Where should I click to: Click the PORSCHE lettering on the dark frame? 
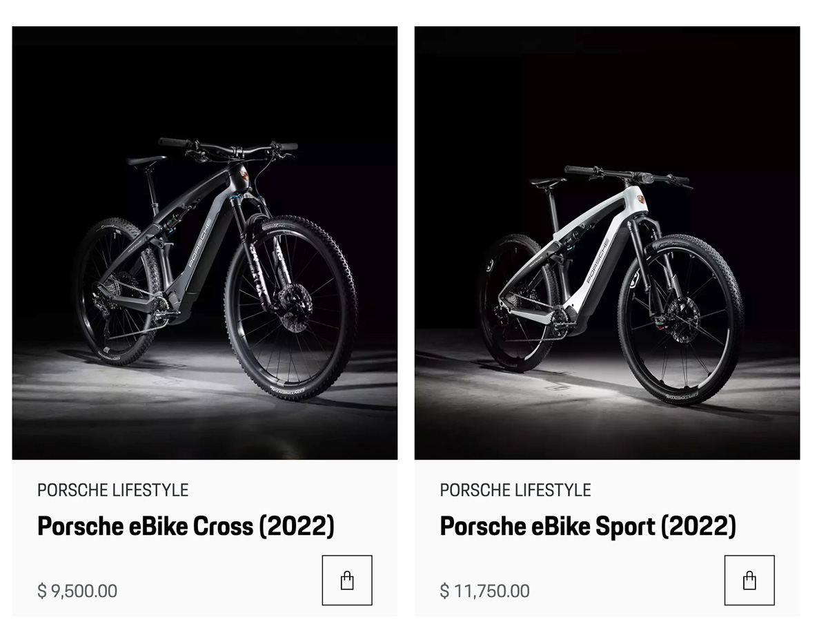199,245
